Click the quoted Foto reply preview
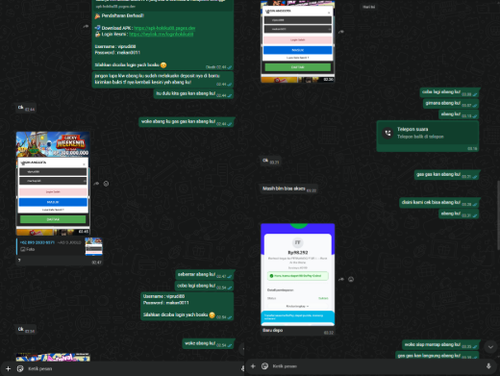This screenshot has height=376, width=500. click(x=59, y=247)
